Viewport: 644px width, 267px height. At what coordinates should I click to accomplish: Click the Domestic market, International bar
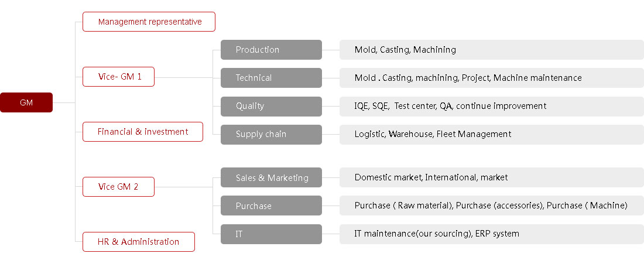tap(492, 177)
